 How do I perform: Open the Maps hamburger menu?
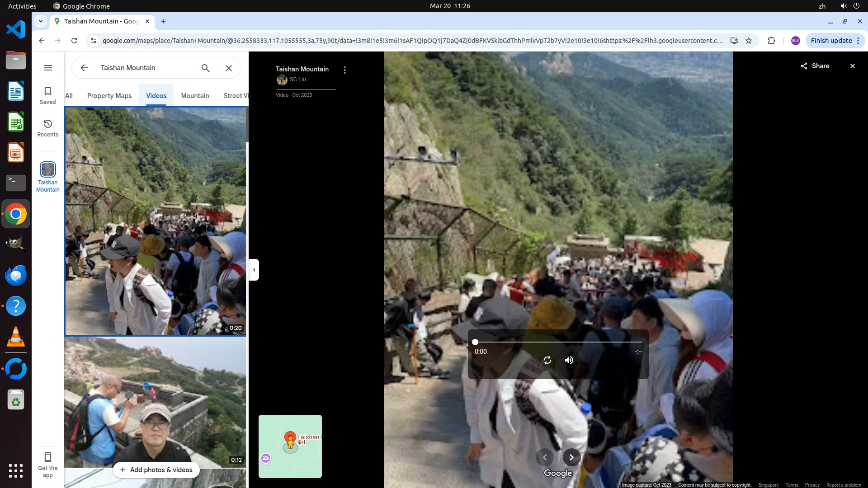tap(48, 68)
